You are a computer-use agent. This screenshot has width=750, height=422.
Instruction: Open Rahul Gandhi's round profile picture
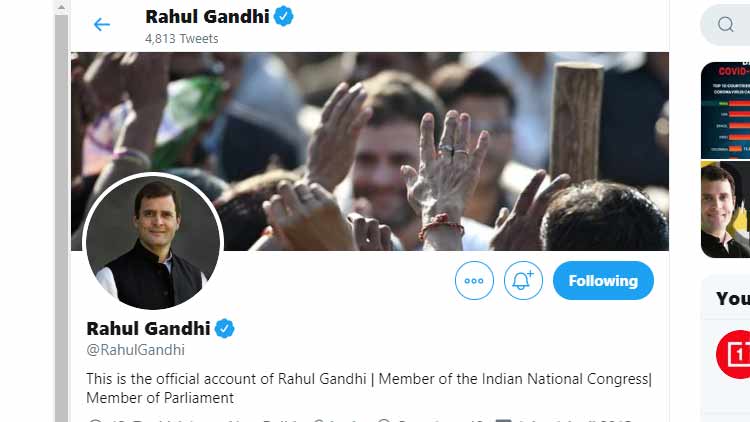154,240
